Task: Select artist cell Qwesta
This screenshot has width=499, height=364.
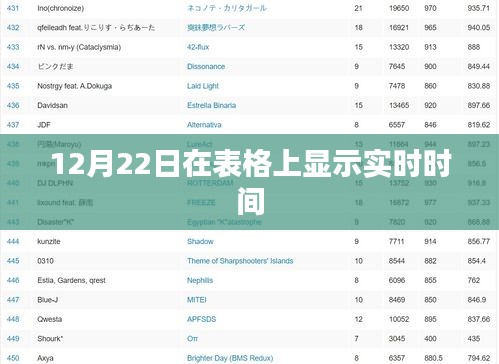Action: 49,319
